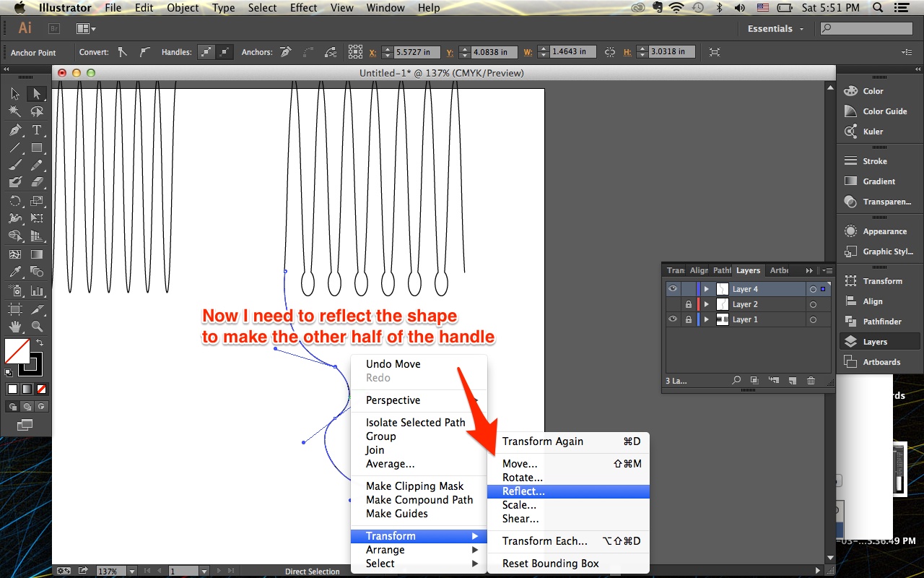Select the Pen tool in the tools panel
This screenshot has width=924, height=578.
[x=15, y=130]
